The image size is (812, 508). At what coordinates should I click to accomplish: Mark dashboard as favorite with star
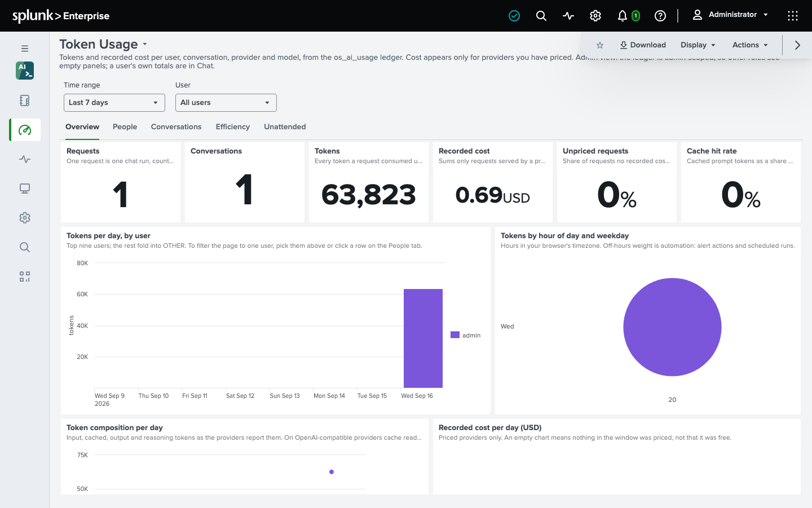(x=600, y=45)
